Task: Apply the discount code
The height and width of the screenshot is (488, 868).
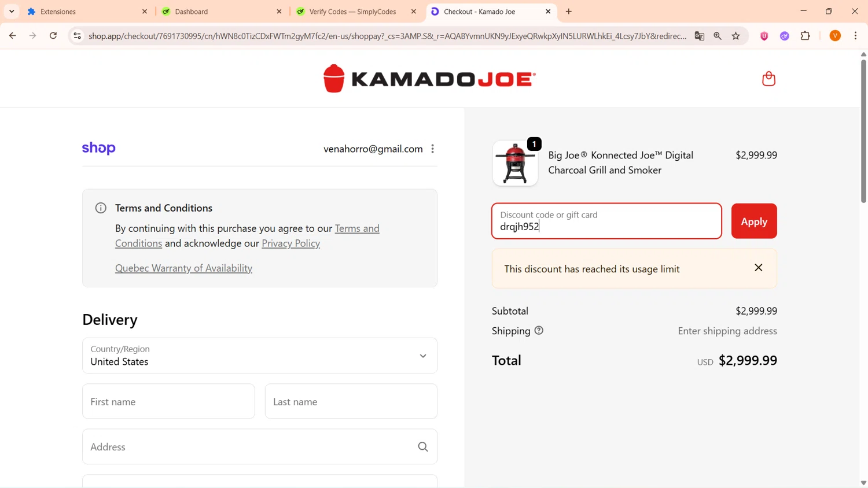Action: [754, 221]
